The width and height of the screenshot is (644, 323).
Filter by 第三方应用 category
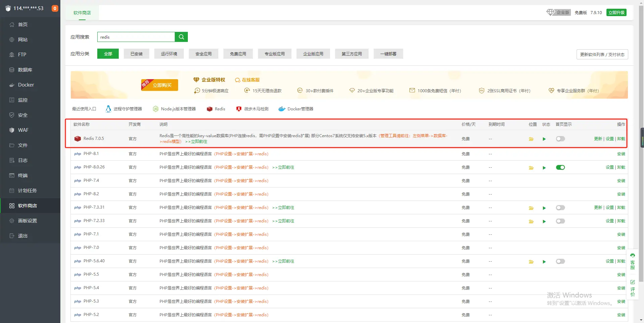pos(352,54)
